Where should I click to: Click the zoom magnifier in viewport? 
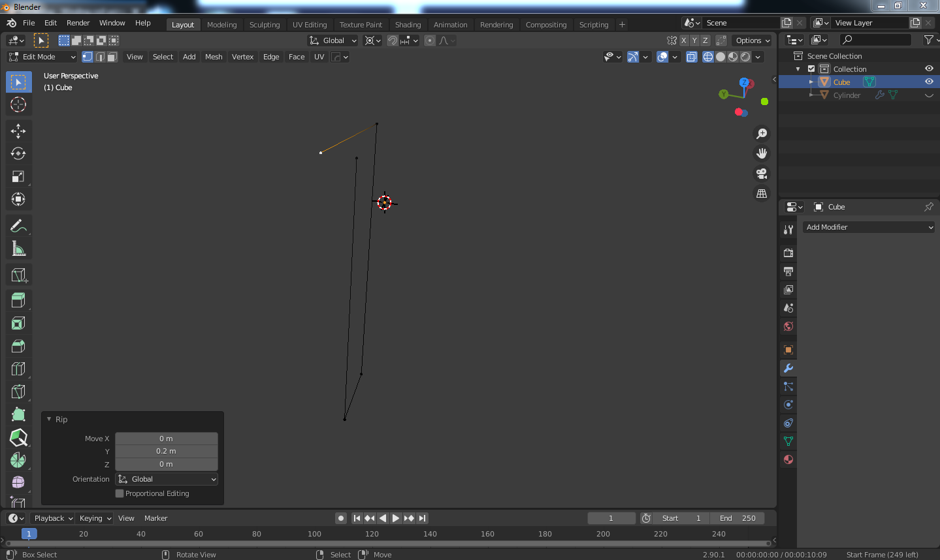tap(762, 134)
